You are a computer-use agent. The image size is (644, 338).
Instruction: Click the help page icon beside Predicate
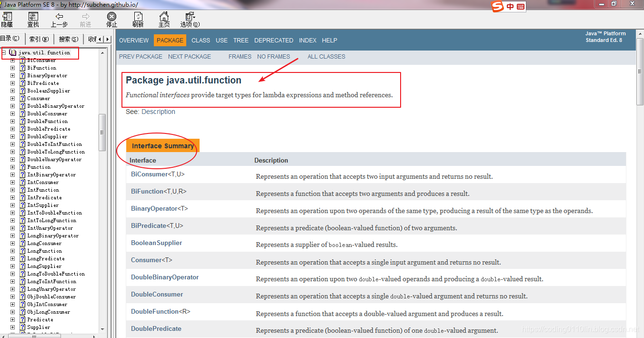(22, 319)
